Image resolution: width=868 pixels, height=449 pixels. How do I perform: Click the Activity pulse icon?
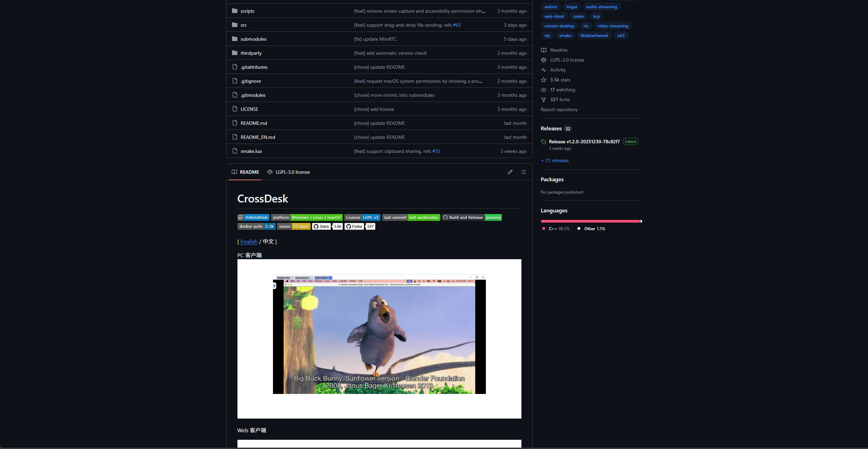(x=543, y=70)
